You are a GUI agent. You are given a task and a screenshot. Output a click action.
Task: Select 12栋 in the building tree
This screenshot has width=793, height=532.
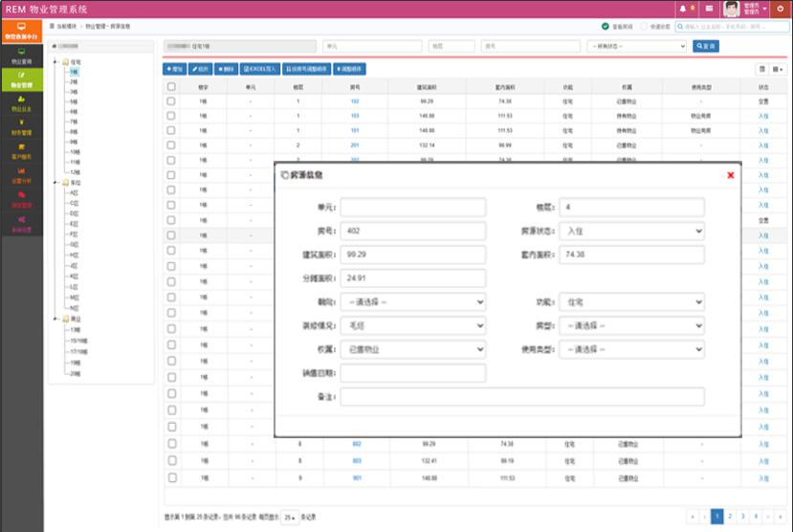pos(75,172)
